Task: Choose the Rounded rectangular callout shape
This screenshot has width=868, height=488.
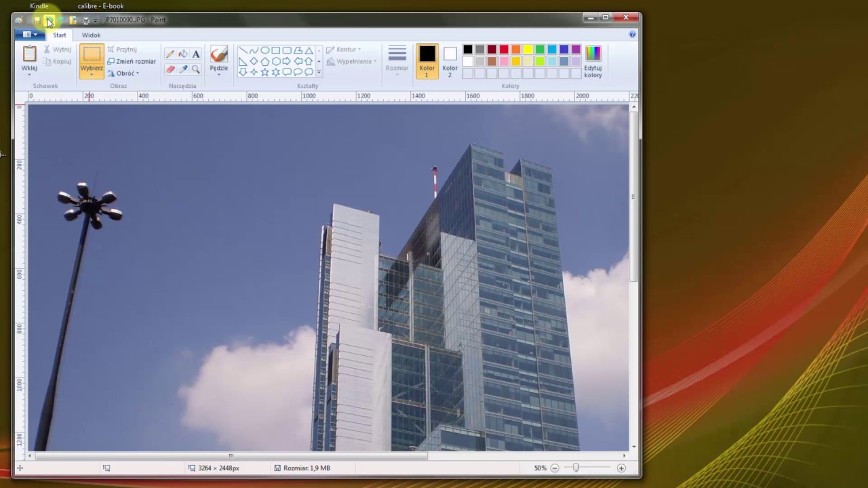Action: tap(287, 72)
